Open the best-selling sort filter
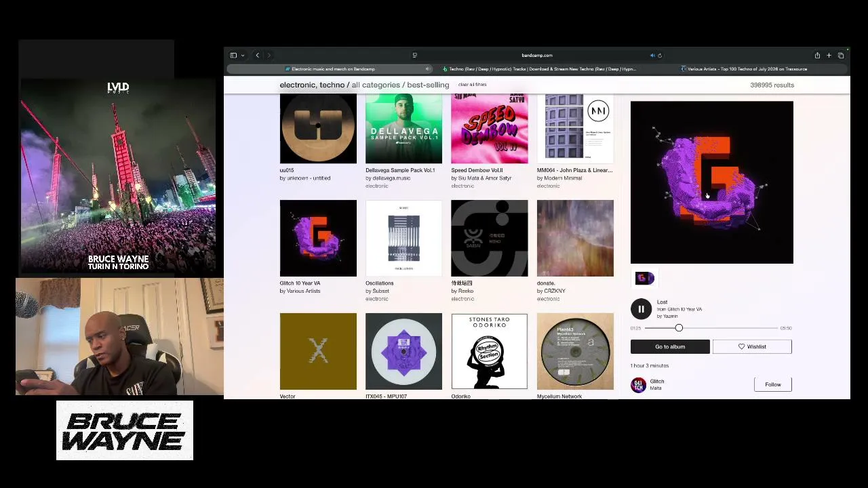The height and width of the screenshot is (488, 868). pos(428,85)
